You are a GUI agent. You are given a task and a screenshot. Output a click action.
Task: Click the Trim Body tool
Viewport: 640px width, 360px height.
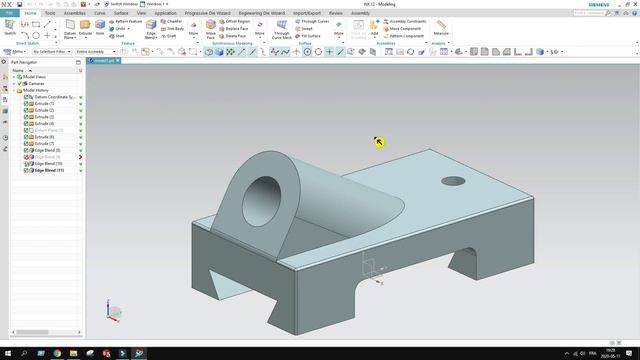pyautogui.click(x=172, y=29)
